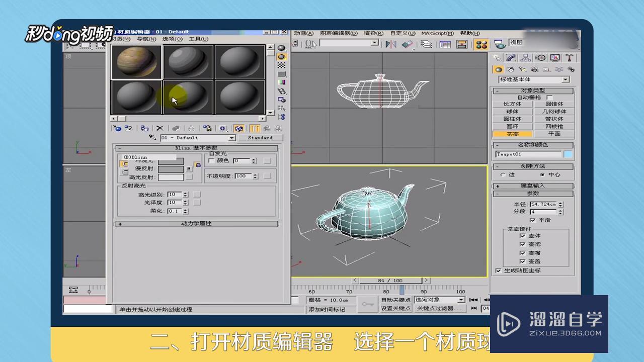Open the Layer Manager icon
Screen dimensions: 644x362
pos(427,44)
